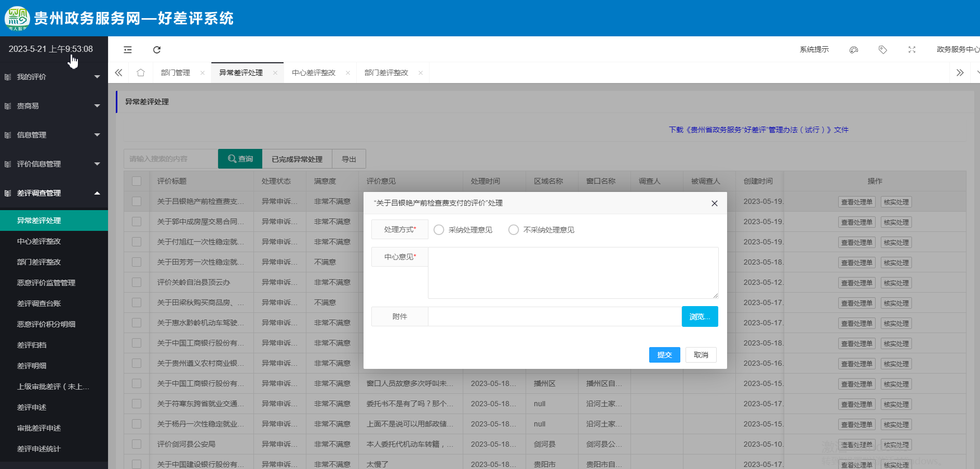Click the tag icon in top bar
This screenshot has height=469, width=980.
point(883,50)
